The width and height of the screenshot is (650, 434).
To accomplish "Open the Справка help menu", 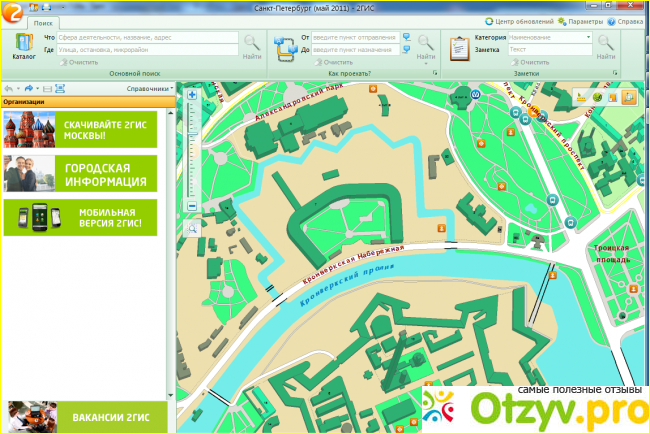I will tap(624, 20).
